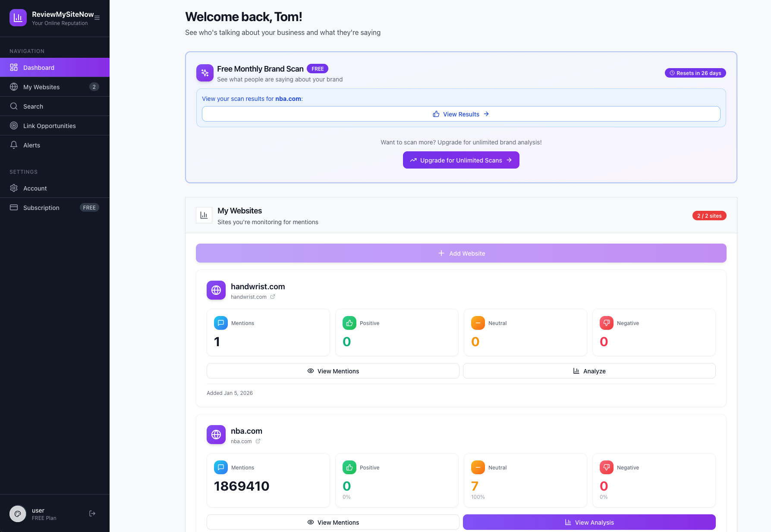771x532 pixels.
Task: View Mentions for handwrist.com
Action: coord(333,371)
